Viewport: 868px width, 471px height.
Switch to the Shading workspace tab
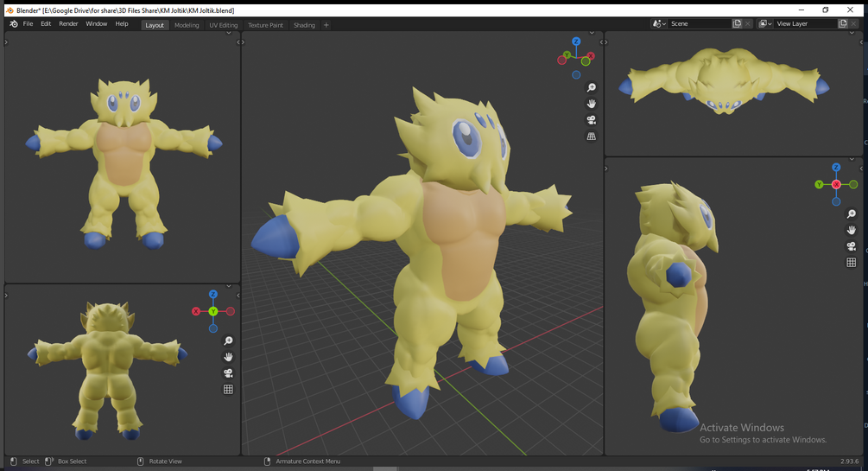[x=304, y=25]
